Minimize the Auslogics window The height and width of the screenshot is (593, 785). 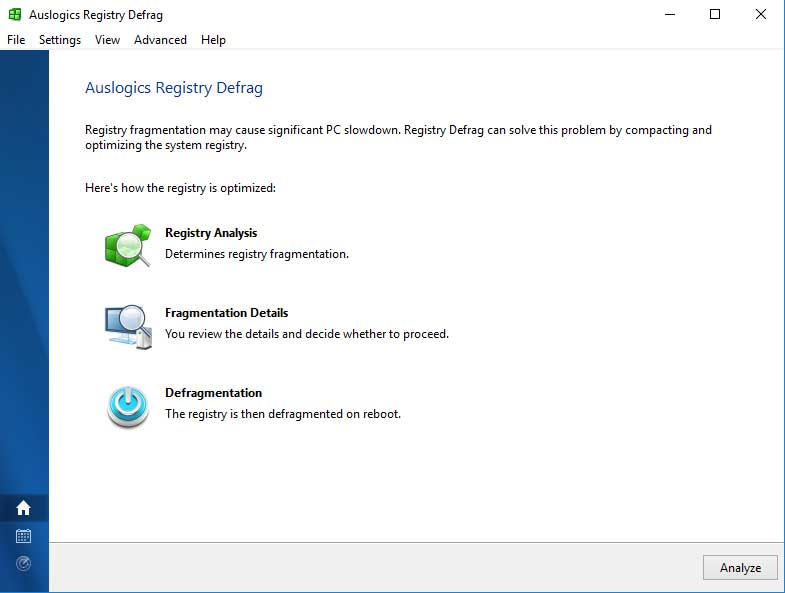point(670,15)
